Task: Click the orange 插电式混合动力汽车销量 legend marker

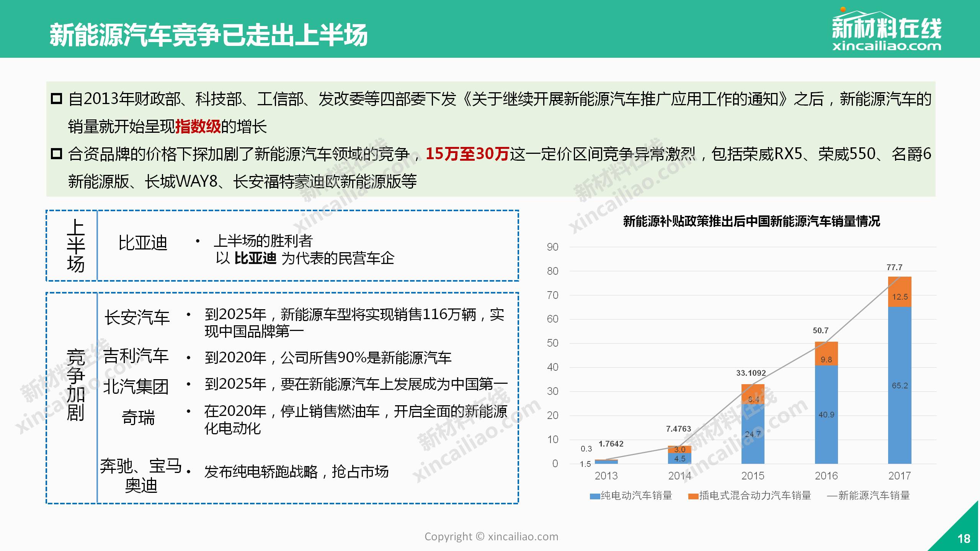Action: (693, 496)
